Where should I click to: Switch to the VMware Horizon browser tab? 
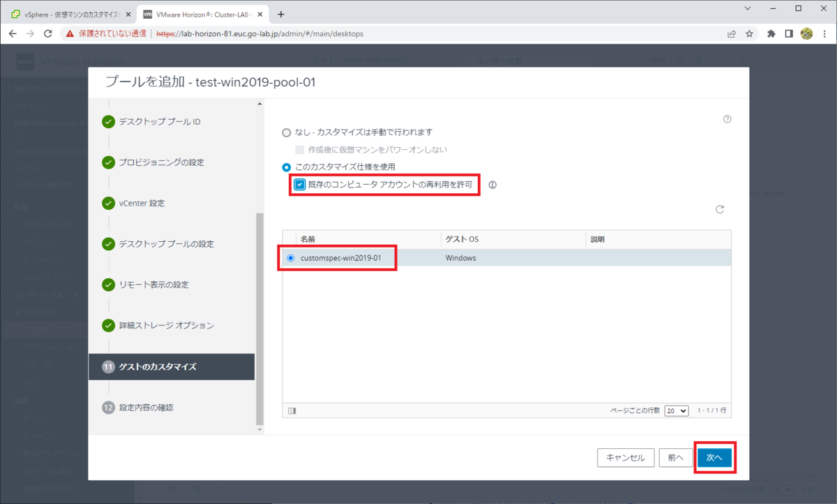202,14
